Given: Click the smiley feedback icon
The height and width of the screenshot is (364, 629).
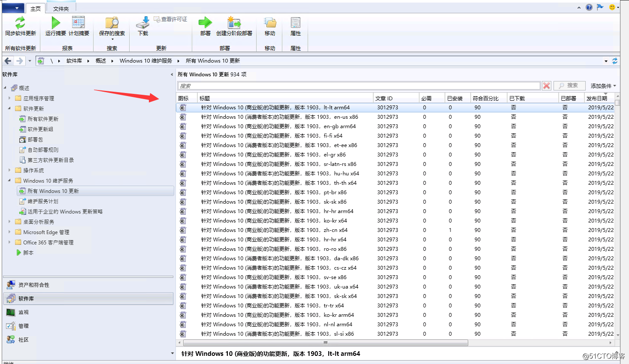Looking at the screenshot, I should 612,7.
